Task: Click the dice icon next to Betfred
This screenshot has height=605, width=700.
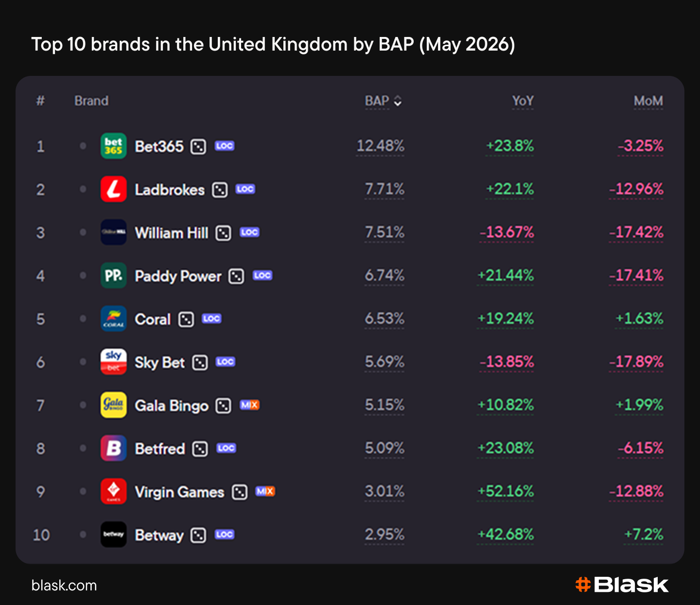Action: (x=200, y=448)
